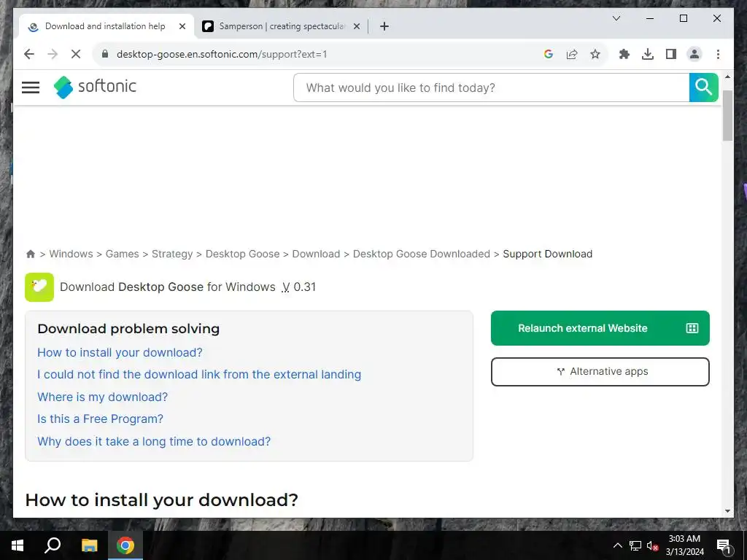Open Where is my download link

[102, 397]
